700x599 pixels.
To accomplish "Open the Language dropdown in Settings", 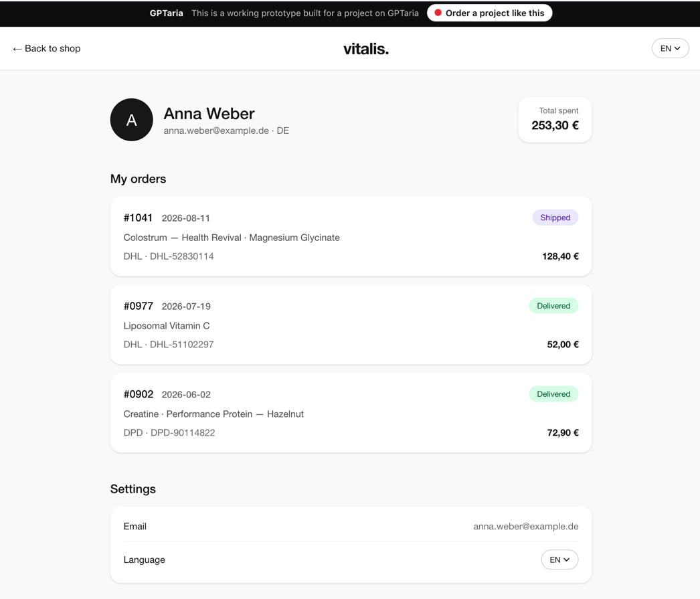I will point(559,560).
